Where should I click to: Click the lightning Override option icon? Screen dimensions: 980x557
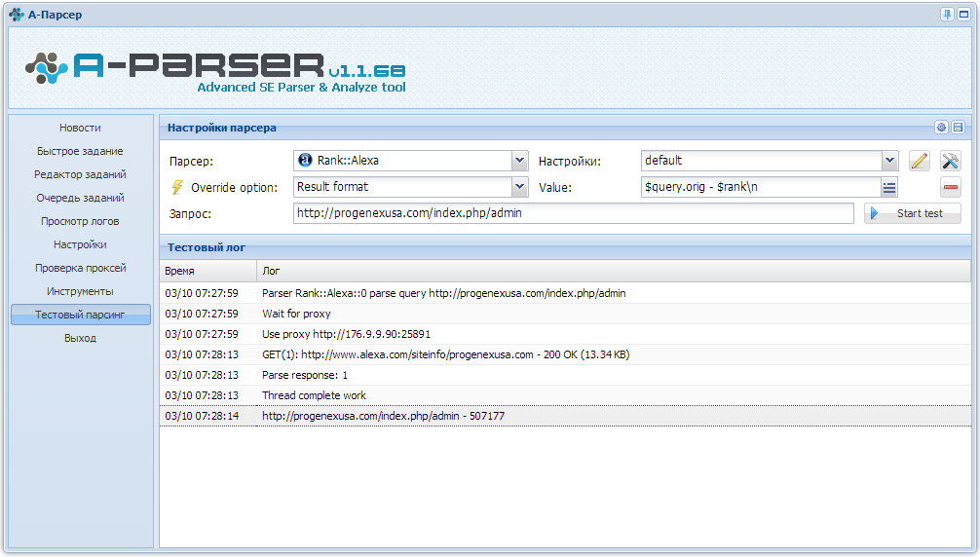[177, 187]
